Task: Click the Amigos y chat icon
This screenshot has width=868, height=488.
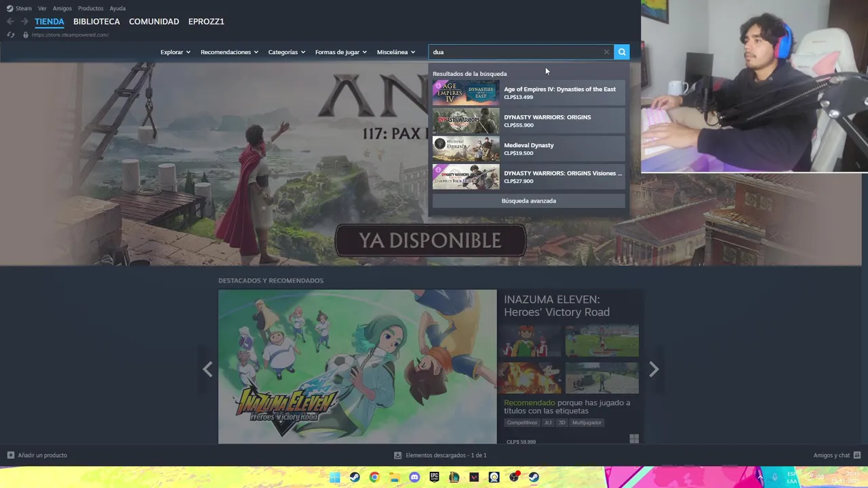Action: [x=857, y=455]
